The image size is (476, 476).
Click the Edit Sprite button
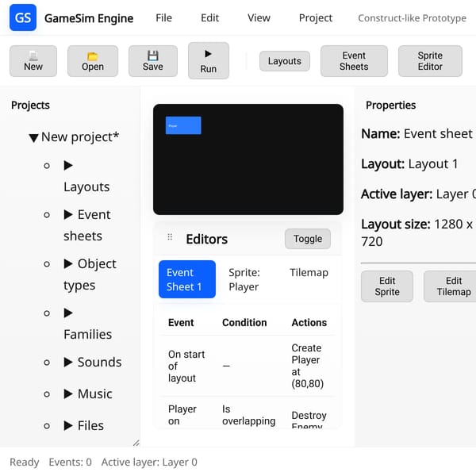pyautogui.click(x=387, y=286)
